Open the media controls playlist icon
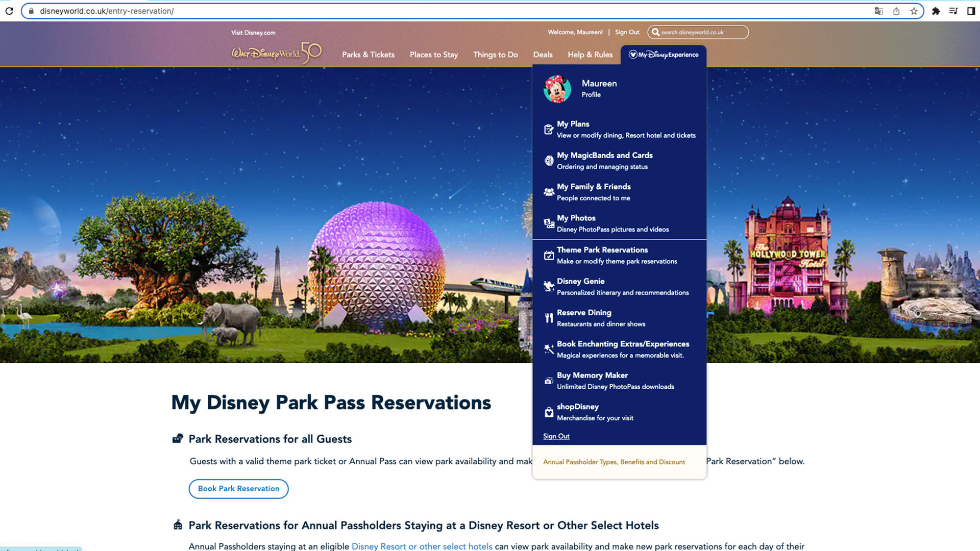The image size is (980, 551). click(953, 11)
